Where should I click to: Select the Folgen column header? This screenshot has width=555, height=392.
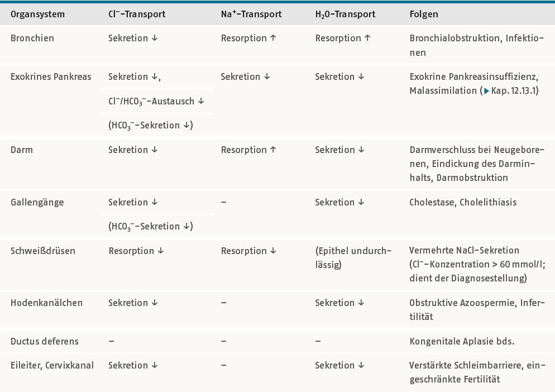click(x=424, y=14)
